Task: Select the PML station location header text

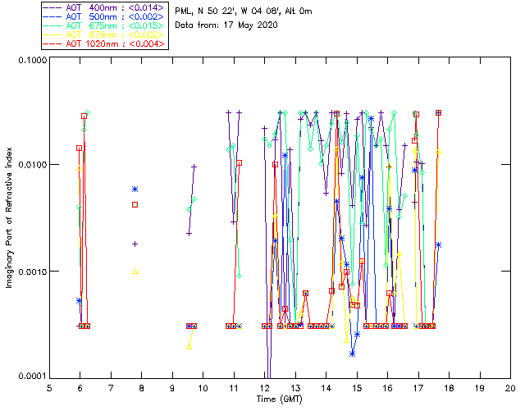Action: [x=244, y=11]
